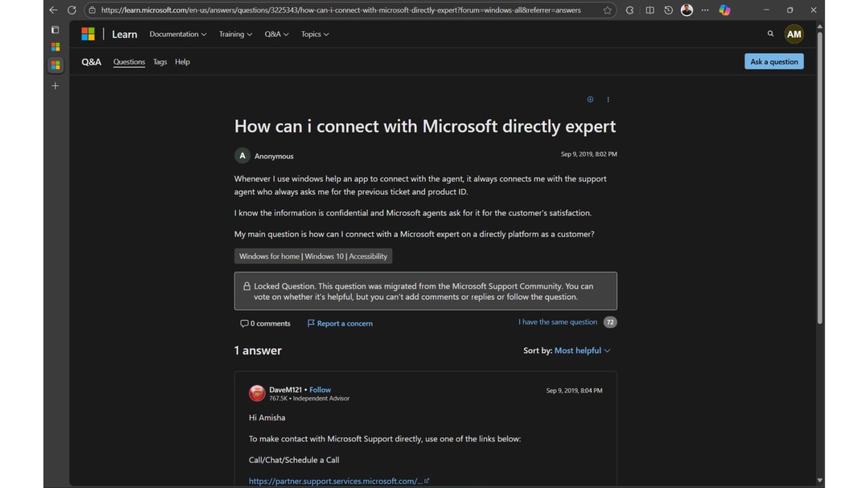Viewport: 868px width, 488px height.
Task: Switch to the Tags tab
Action: (x=160, y=62)
